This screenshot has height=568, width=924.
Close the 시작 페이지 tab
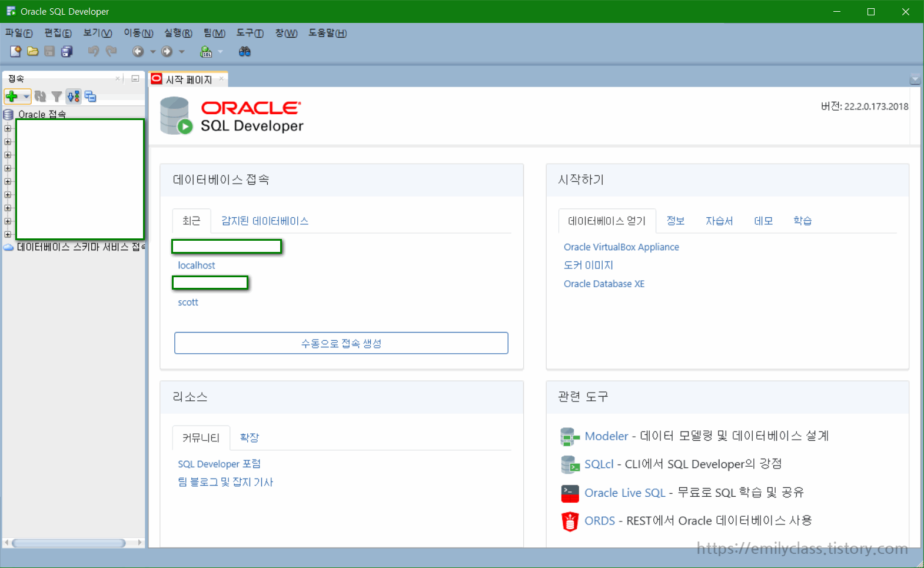click(221, 78)
